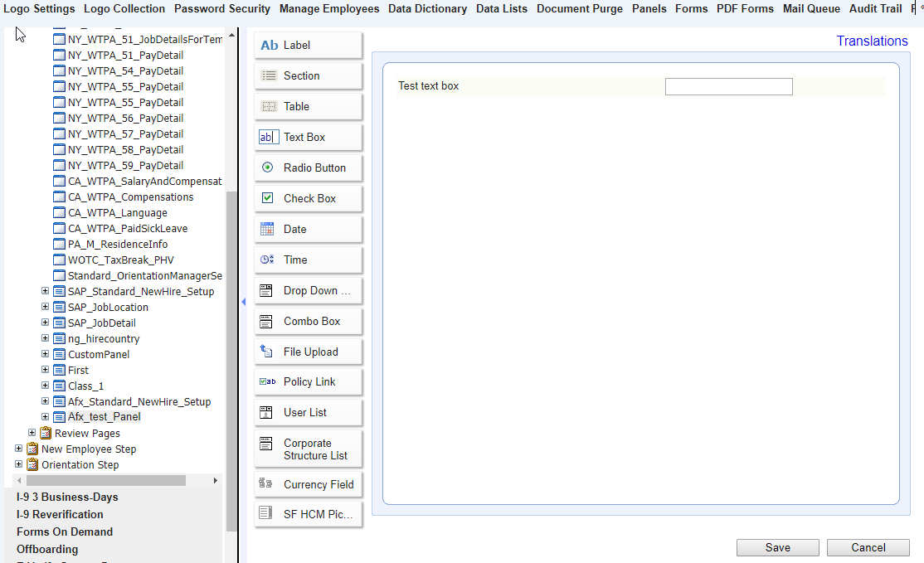The height and width of the screenshot is (563, 924).
Task: Expand the New Employee Step node
Action: pos(18,449)
